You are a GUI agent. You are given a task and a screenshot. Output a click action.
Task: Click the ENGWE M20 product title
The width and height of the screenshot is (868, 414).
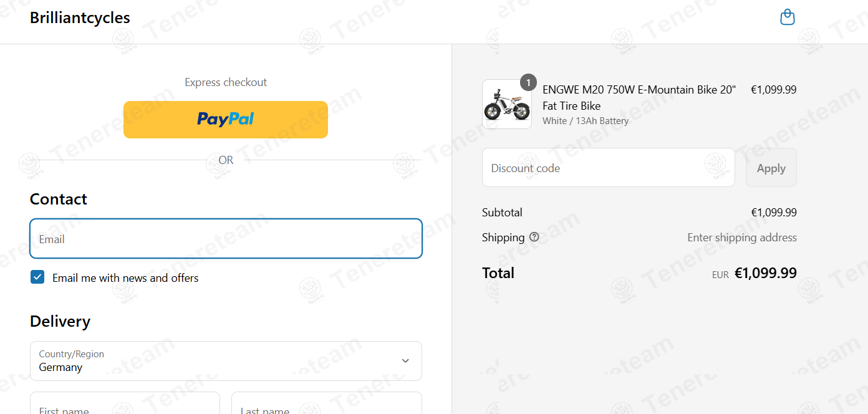click(x=639, y=98)
